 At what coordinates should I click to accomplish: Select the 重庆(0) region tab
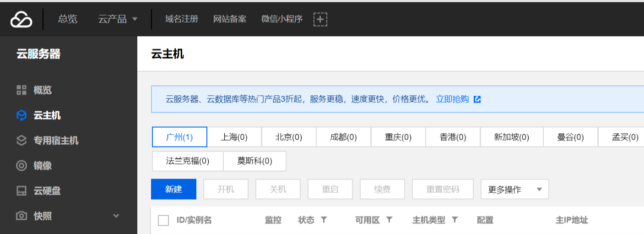398,137
